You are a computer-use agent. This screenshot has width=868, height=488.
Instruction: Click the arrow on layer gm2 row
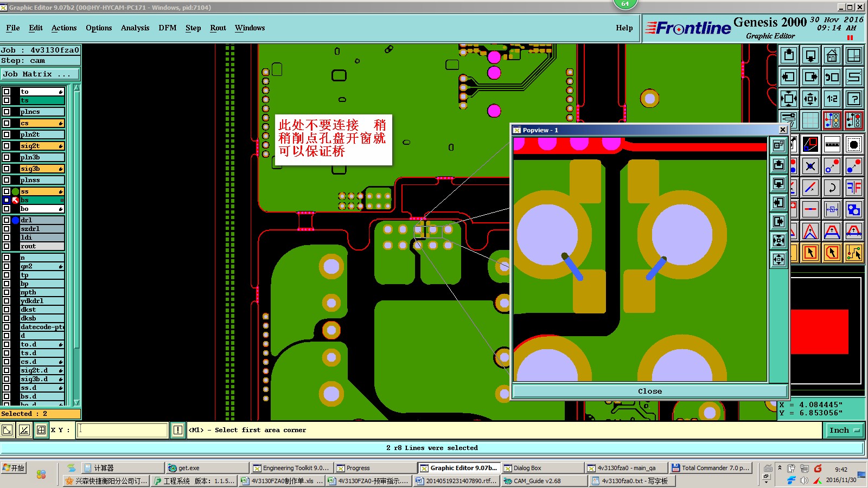click(61, 267)
